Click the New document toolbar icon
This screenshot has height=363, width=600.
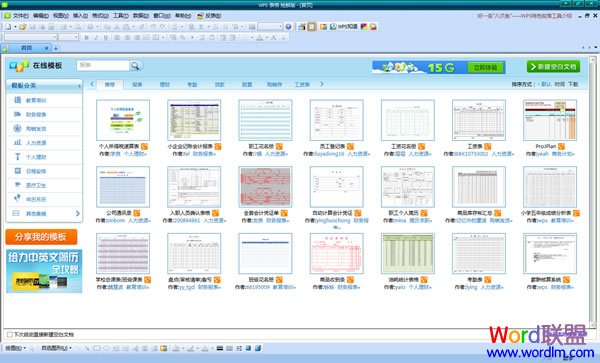click(8, 27)
